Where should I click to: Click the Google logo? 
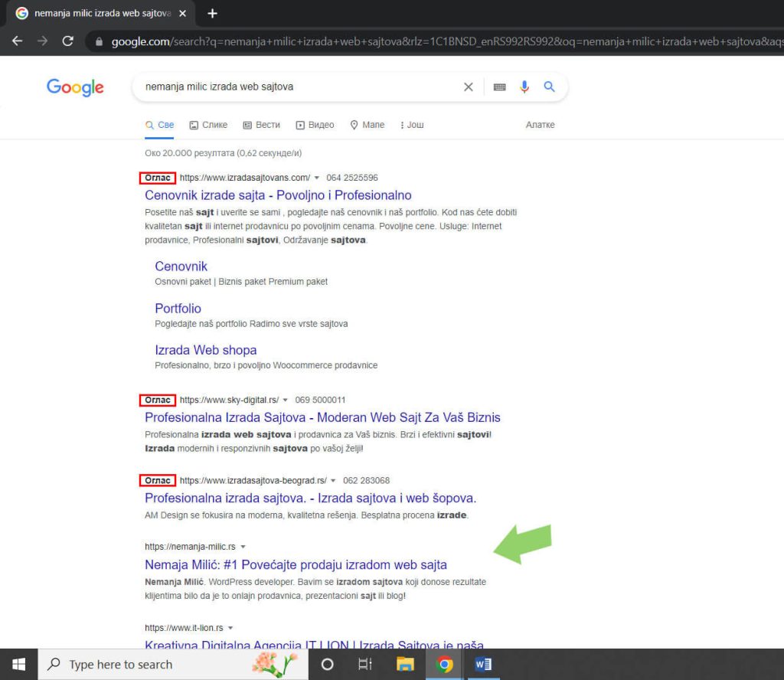click(74, 87)
